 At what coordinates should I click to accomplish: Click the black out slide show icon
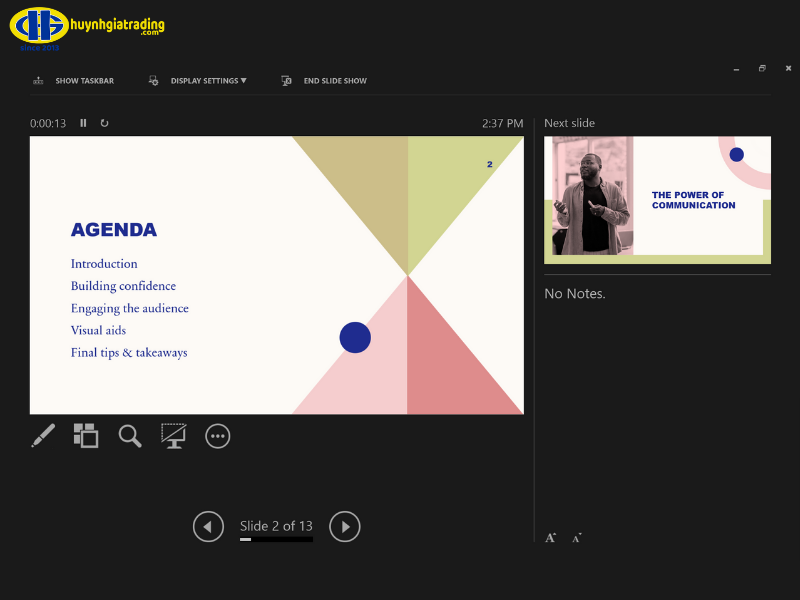click(174, 436)
